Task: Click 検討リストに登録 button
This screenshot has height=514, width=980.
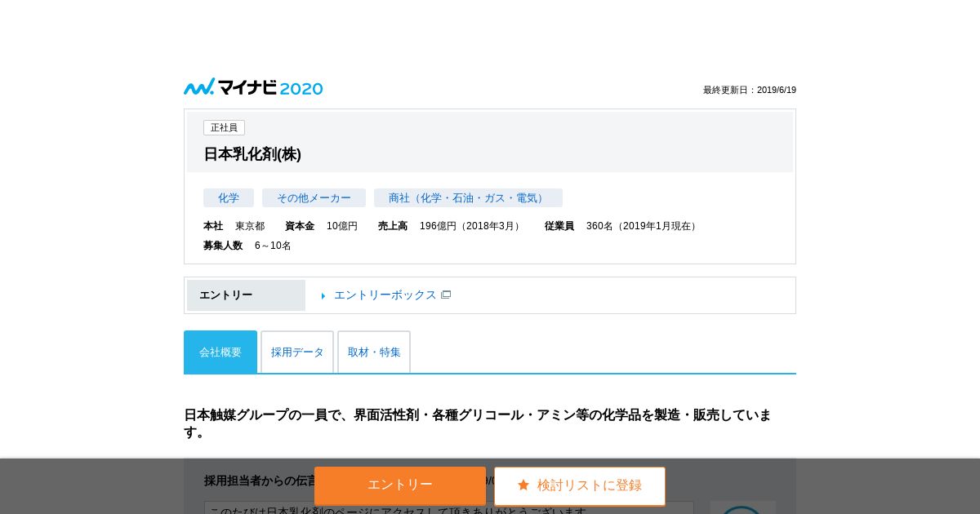Action: click(580, 485)
